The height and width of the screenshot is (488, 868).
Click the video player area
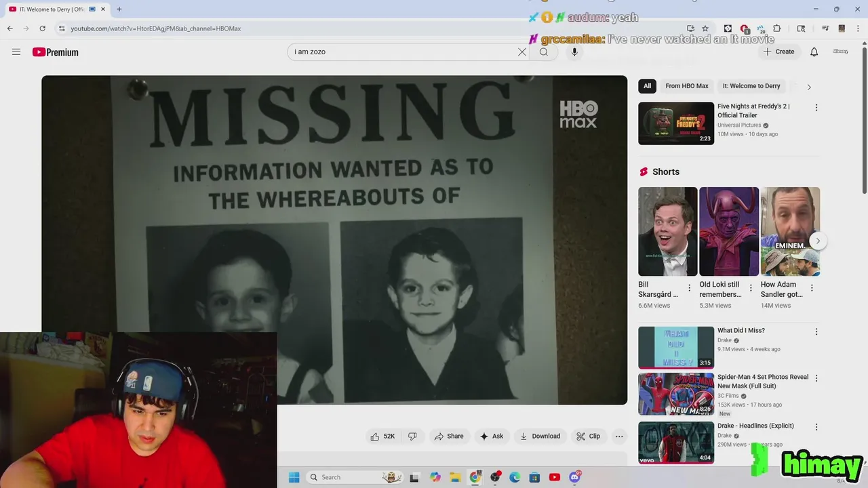[334, 240]
